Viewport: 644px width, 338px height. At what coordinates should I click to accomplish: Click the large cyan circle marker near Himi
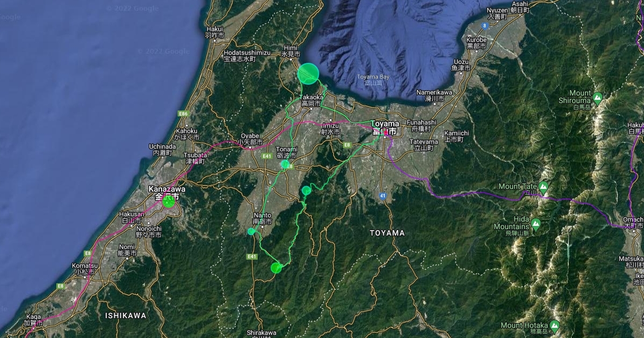[308, 74]
